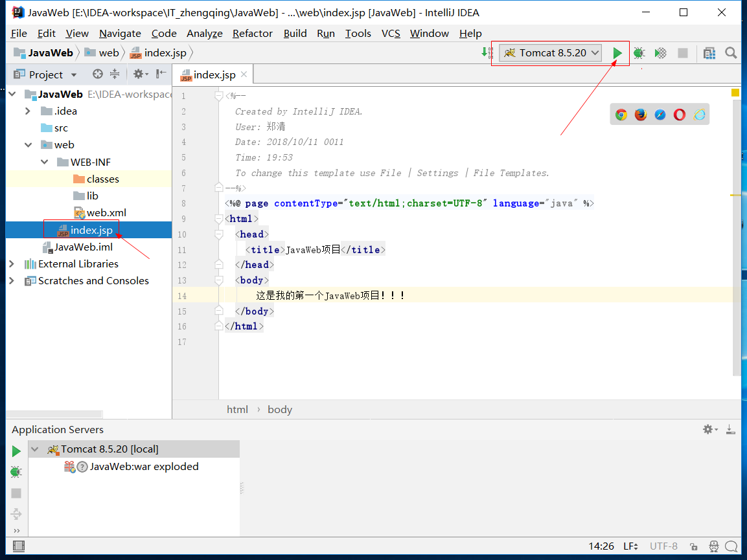Expand Scratches and Consoles node
Screen dimensions: 747x560
click(12, 280)
